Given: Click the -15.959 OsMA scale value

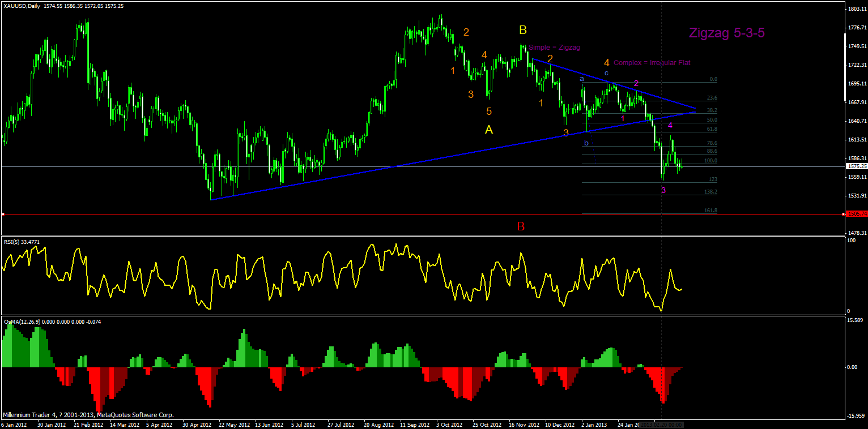Looking at the screenshot, I should [x=856, y=416].
